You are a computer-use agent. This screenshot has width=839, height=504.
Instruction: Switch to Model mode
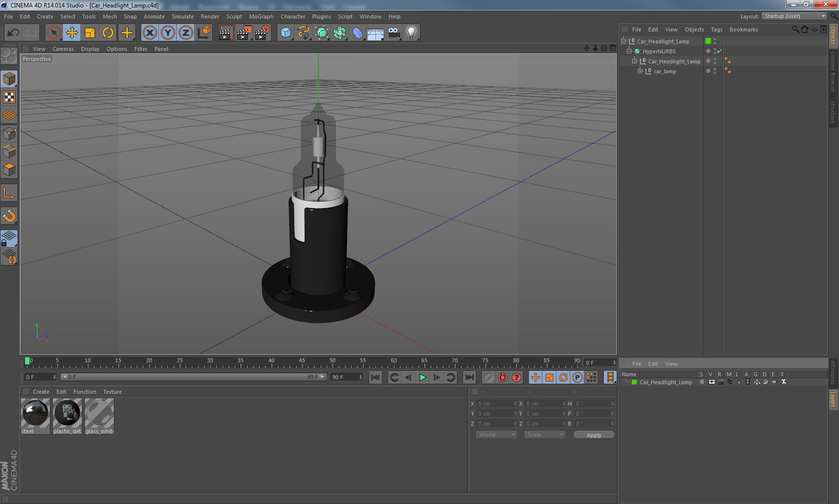click(x=9, y=79)
